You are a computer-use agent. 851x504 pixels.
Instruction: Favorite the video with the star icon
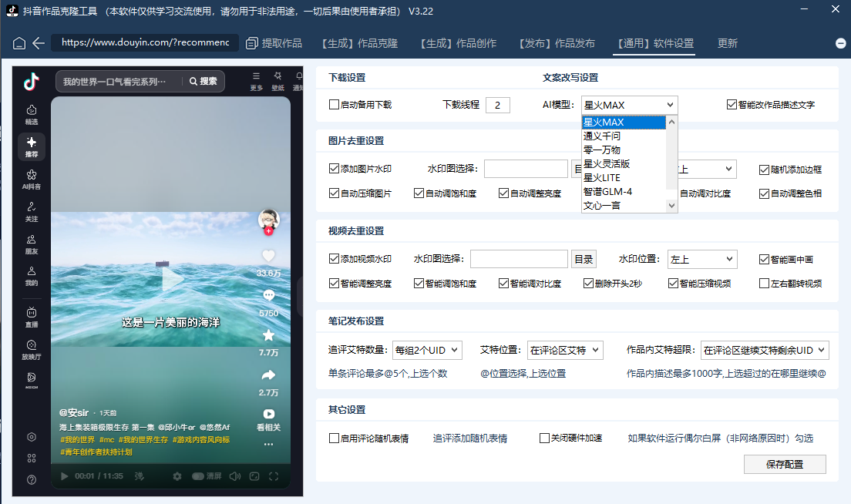[268, 335]
